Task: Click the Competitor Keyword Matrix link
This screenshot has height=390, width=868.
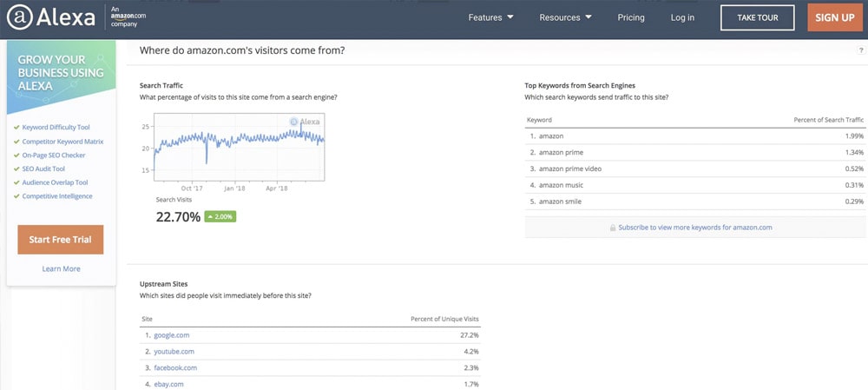Action: click(x=62, y=142)
